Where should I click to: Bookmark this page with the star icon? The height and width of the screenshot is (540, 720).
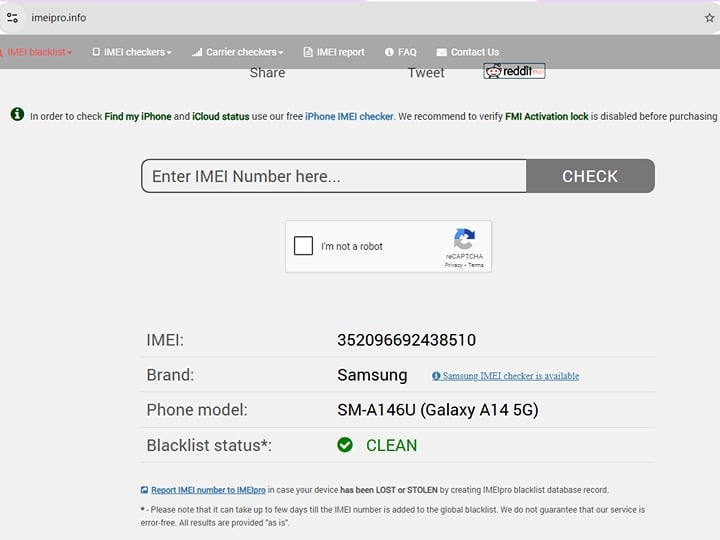[709, 18]
